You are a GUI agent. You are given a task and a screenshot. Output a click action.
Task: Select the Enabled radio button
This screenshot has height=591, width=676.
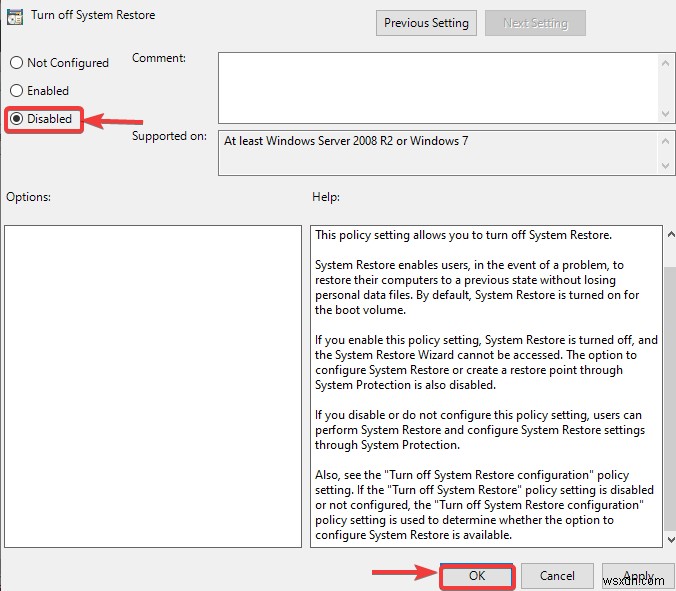[x=16, y=91]
